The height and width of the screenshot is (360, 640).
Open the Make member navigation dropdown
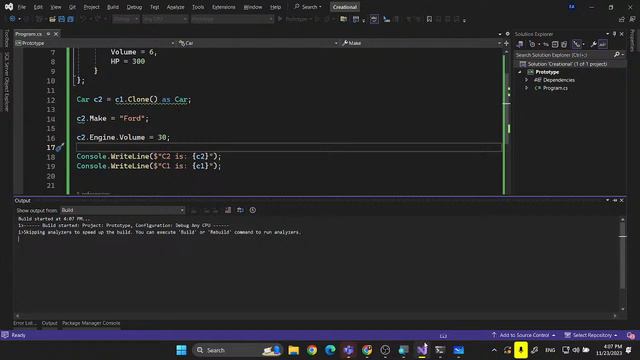(x=421, y=43)
